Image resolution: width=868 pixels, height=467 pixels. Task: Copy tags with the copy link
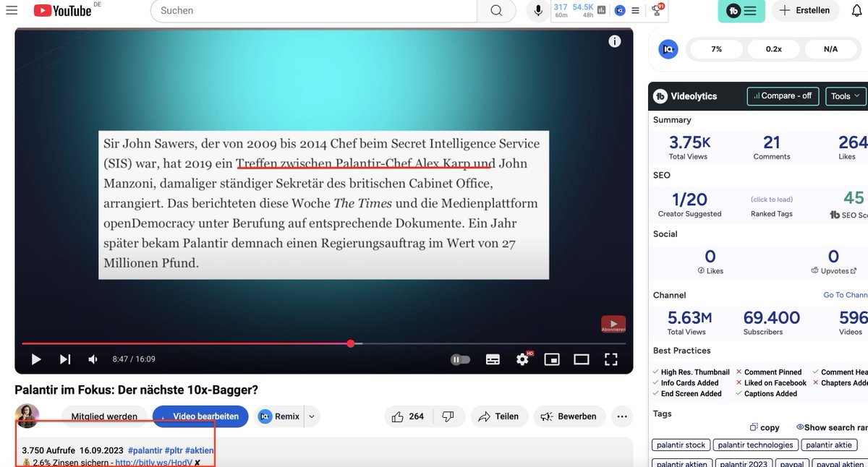(765, 427)
